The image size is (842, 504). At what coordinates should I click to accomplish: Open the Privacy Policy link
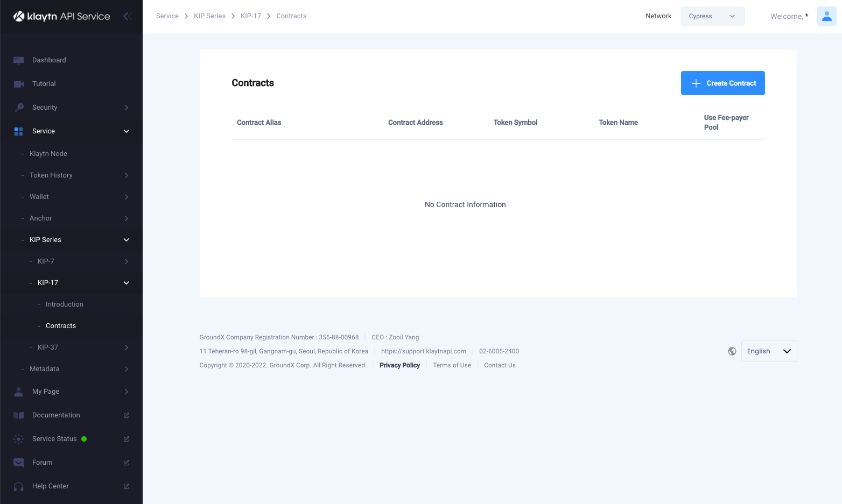(399, 365)
